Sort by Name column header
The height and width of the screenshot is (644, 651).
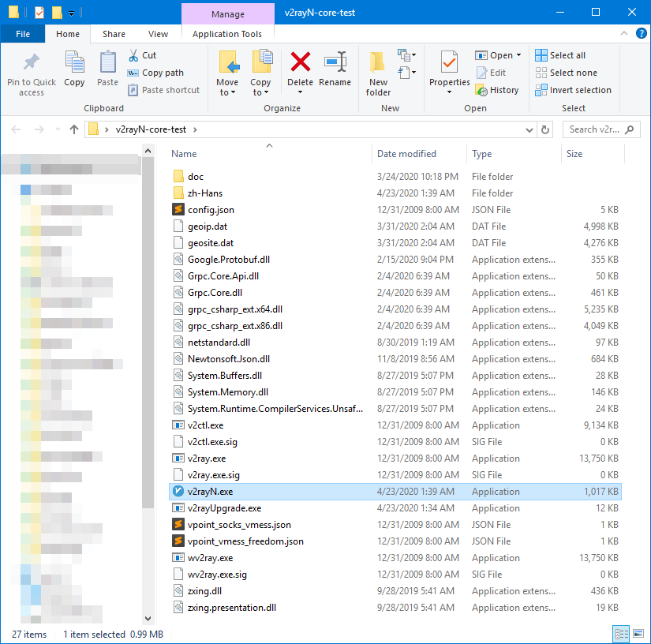tap(270, 154)
